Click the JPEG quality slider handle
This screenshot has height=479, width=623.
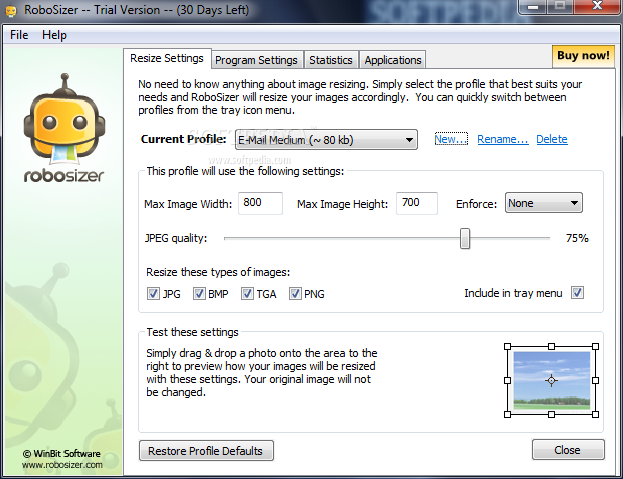(465, 238)
